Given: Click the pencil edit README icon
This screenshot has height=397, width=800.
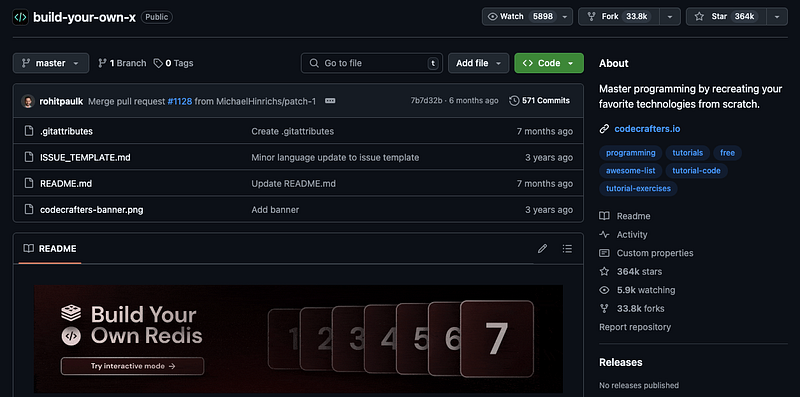Looking at the screenshot, I should pyautogui.click(x=542, y=249).
